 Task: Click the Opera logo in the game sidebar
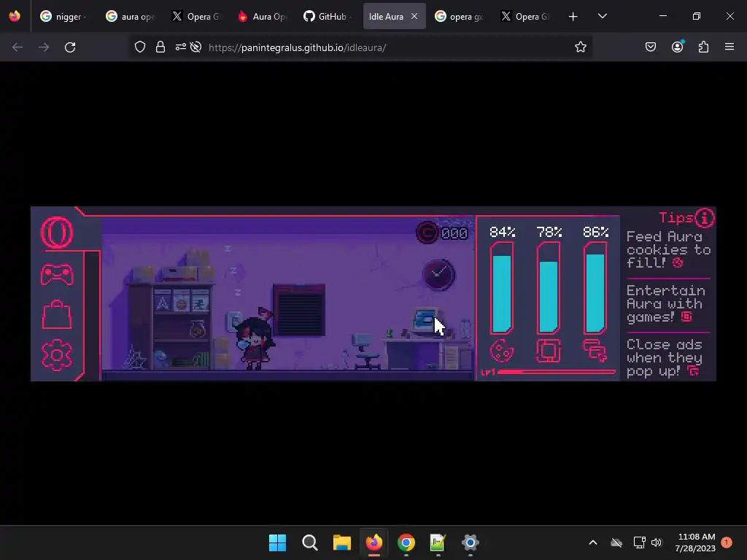click(x=57, y=233)
